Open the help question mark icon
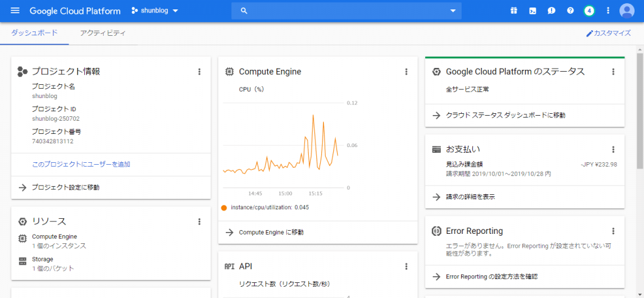This screenshot has width=644, height=298. tap(570, 11)
